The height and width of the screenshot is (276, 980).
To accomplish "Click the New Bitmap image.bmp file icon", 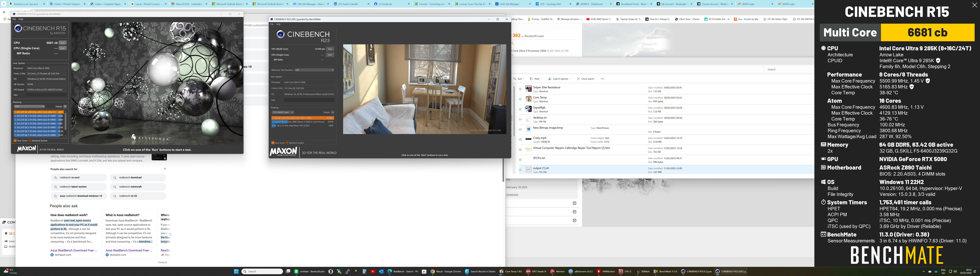I will point(528,129).
